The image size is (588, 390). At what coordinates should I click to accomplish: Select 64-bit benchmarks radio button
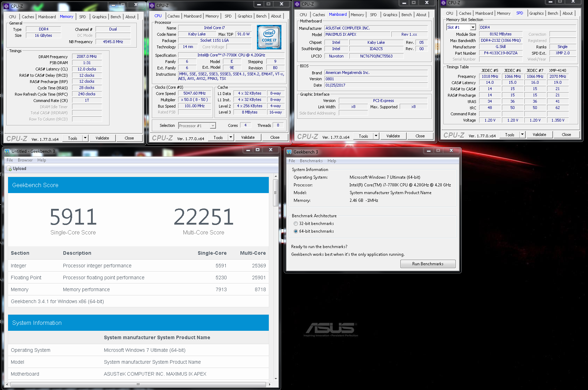[296, 231]
